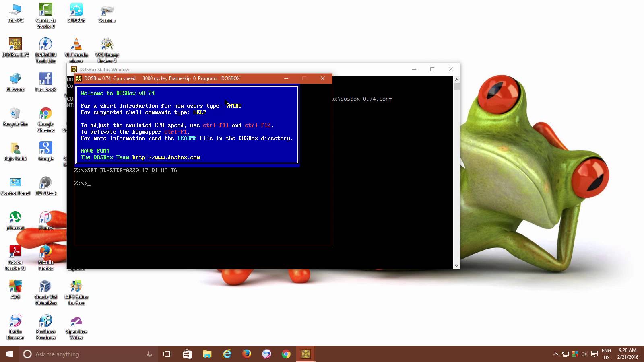Select HD VDeck desktop shortcut
This screenshot has height=362, width=644.
point(45,186)
